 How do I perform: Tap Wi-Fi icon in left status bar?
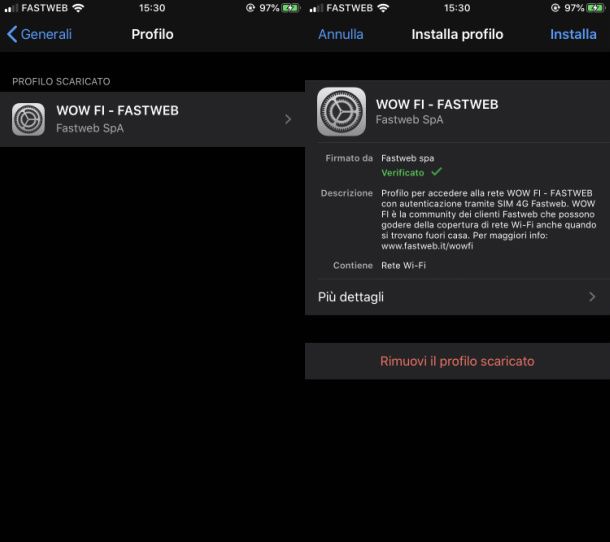[78, 8]
